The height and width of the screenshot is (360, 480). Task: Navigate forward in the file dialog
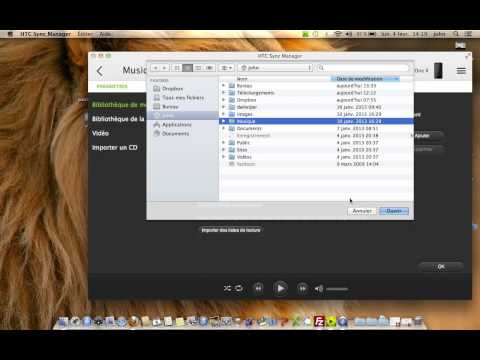tap(165, 68)
